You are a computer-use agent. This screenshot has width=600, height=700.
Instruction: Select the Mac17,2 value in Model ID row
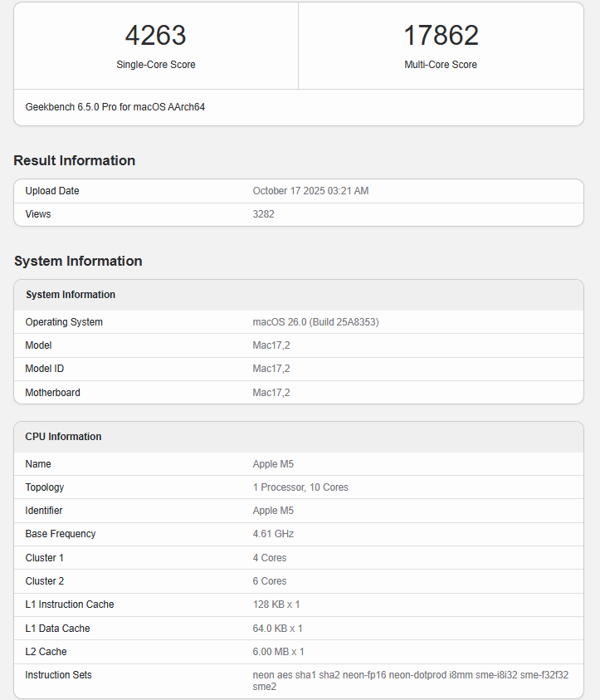(x=271, y=369)
